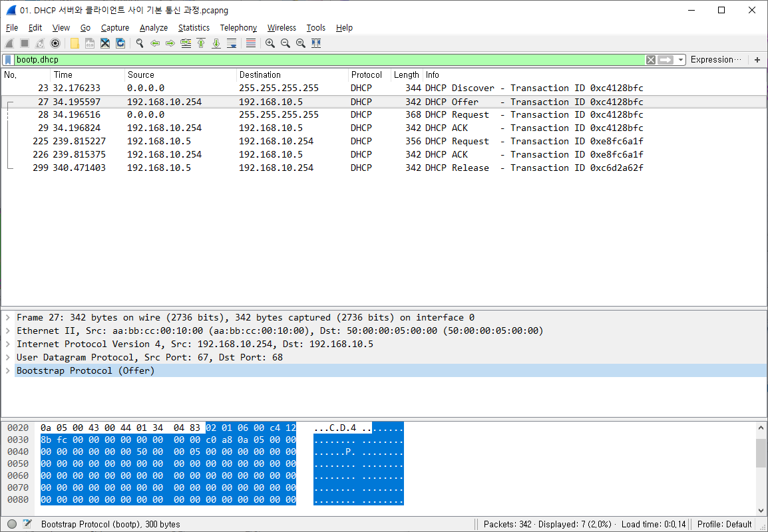Add a filter button with plus icon
The height and width of the screenshot is (532, 768).
pyautogui.click(x=757, y=60)
